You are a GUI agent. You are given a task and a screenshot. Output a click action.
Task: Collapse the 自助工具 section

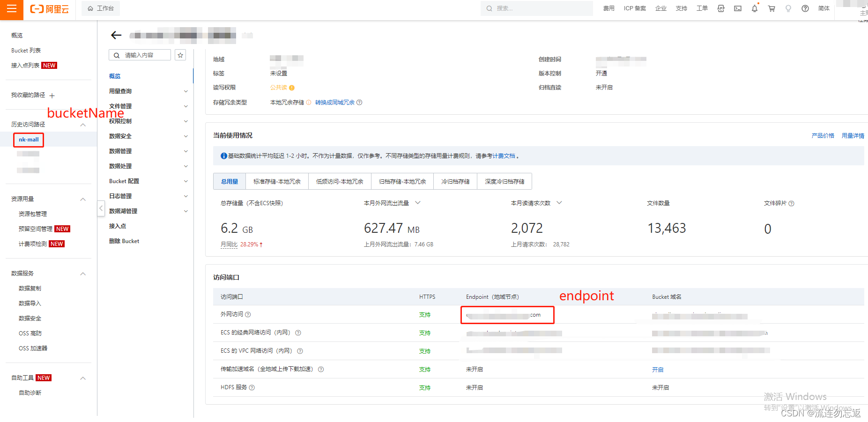coord(83,378)
